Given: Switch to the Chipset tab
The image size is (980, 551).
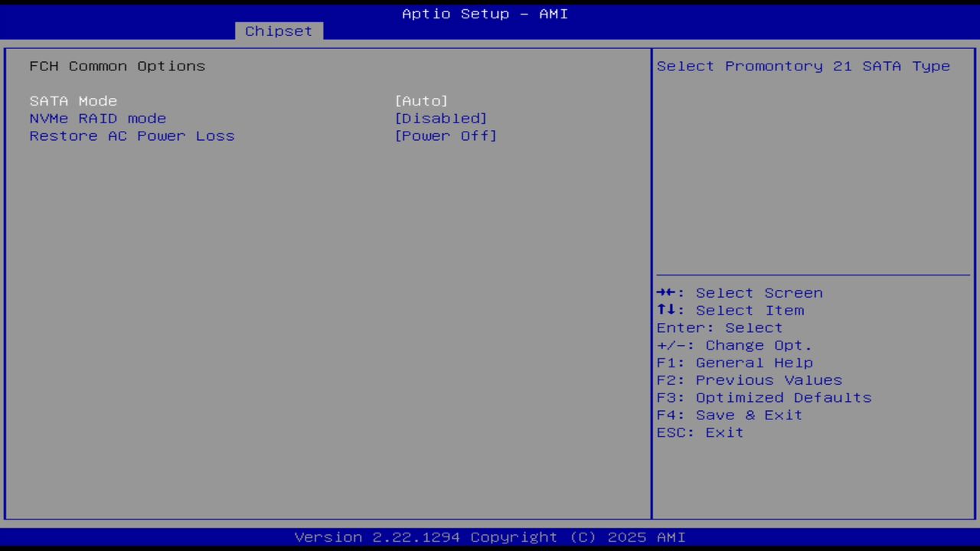Looking at the screenshot, I should pyautogui.click(x=278, y=31).
